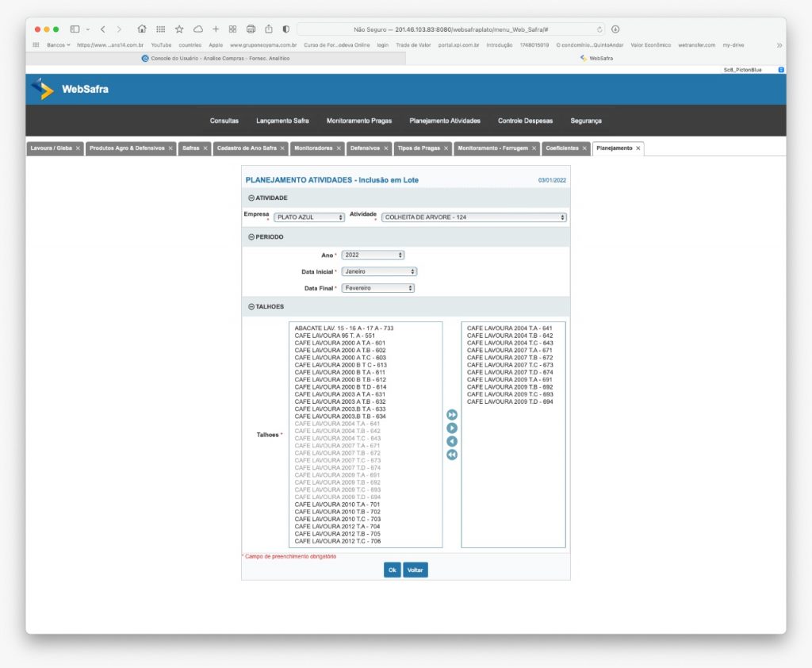The image size is (812, 668).
Task: Collapse the PERIODO section
Action: tap(251, 237)
